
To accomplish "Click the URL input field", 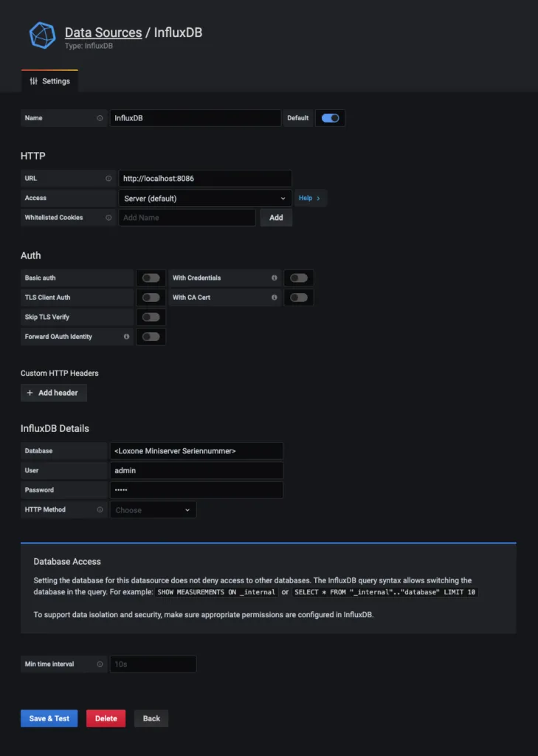I will point(205,179).
